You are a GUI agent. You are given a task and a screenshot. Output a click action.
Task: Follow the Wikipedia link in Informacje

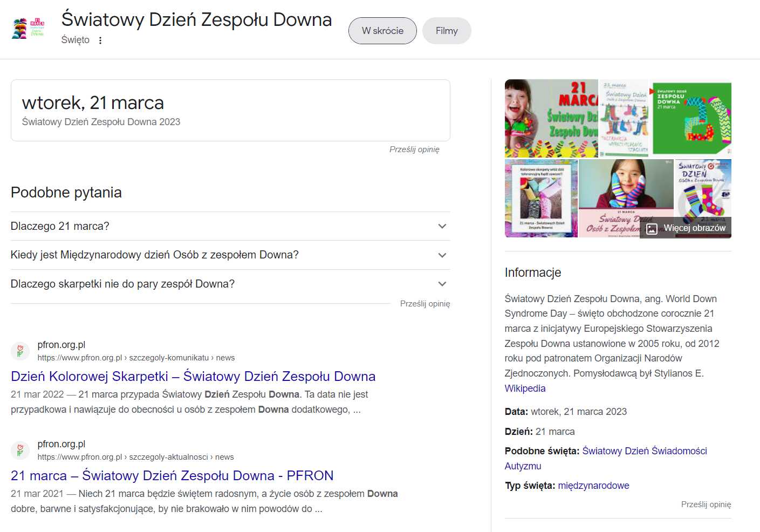[525, 388]
